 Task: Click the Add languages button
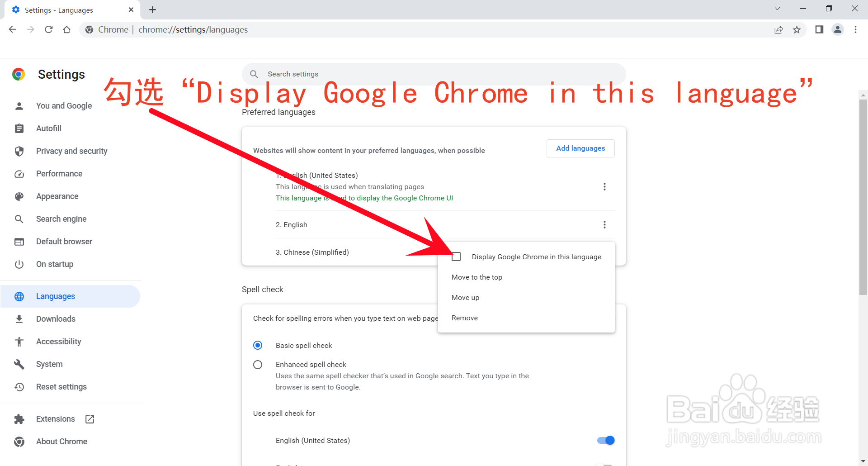click(580, 148)
